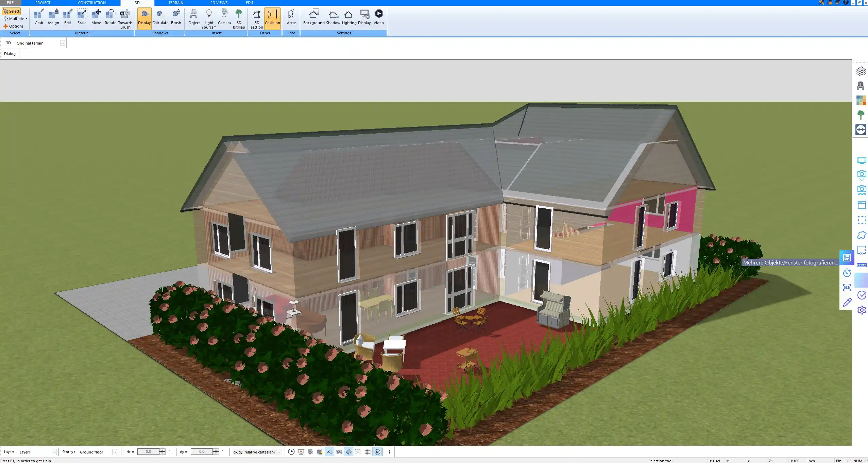This screenshot has width=868, height=463.
Task: Select the Grab material tool
Action: (39, 17)
